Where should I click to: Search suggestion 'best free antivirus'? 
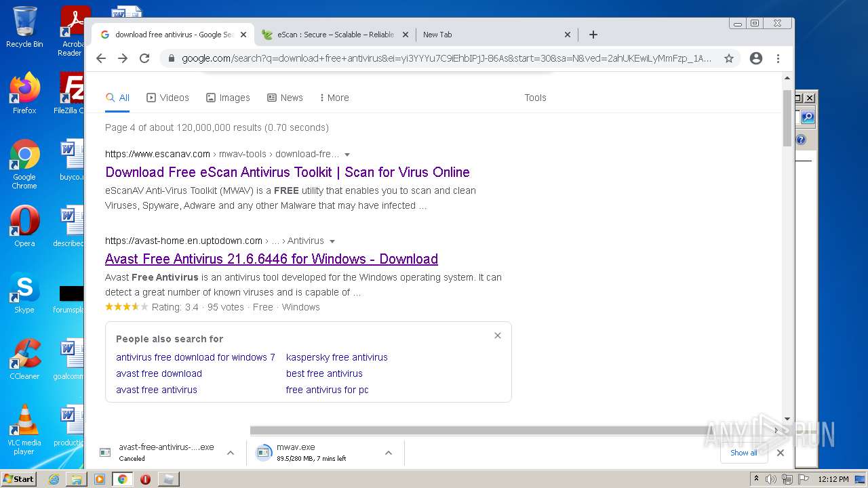coord(324,373)
